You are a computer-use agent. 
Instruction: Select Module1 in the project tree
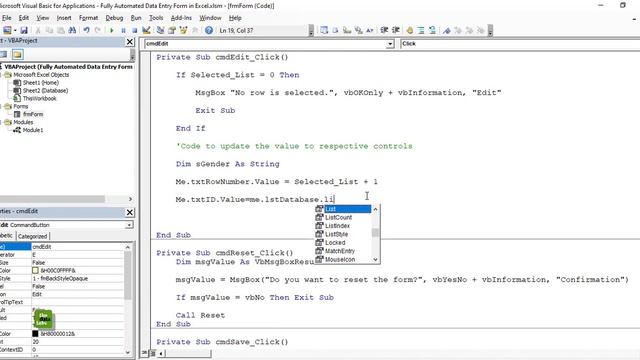tap(33, 130)
